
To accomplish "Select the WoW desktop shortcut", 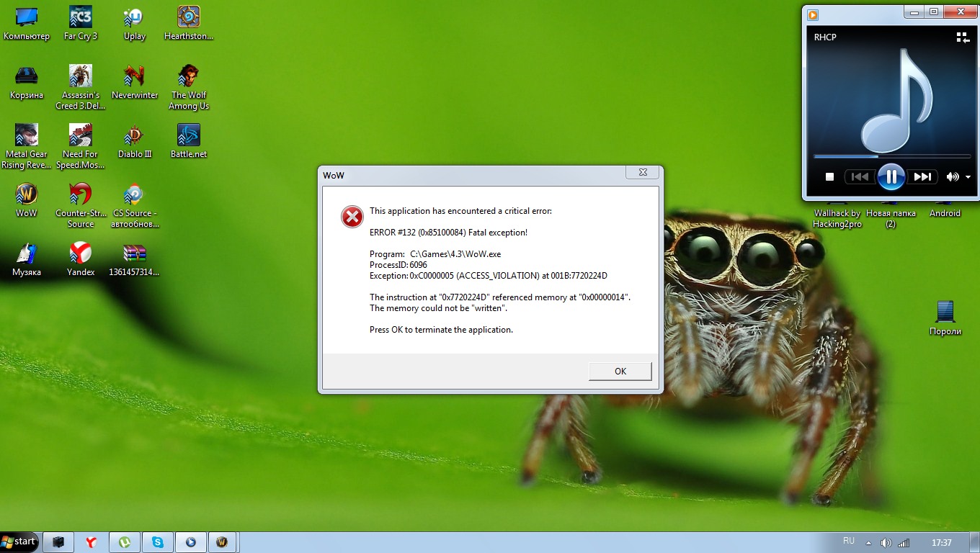I will (27, 201).
